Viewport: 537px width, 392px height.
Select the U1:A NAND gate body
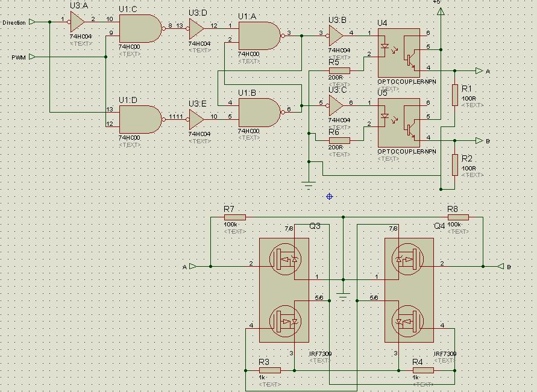(x=259, y=36)
